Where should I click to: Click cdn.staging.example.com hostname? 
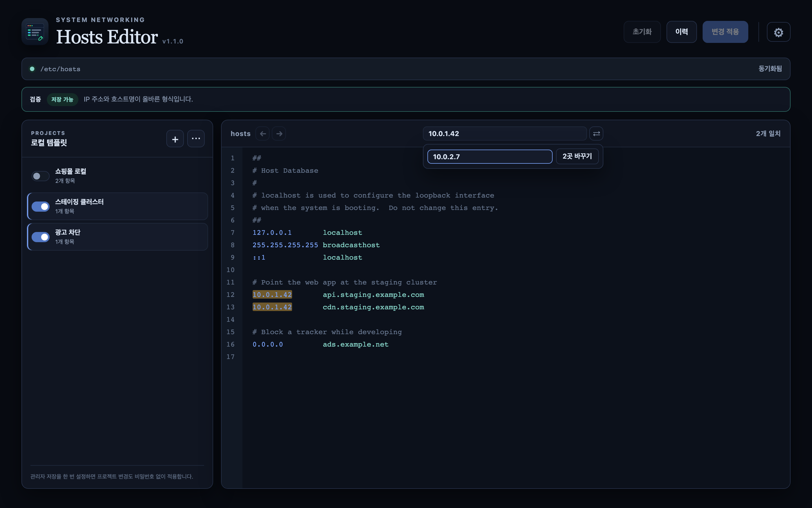click(374, 307)
